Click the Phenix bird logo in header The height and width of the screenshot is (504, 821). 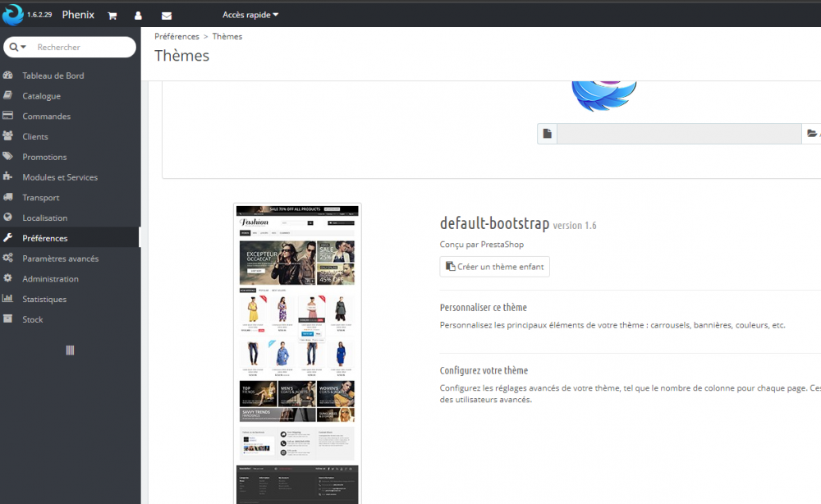[12, 14]
